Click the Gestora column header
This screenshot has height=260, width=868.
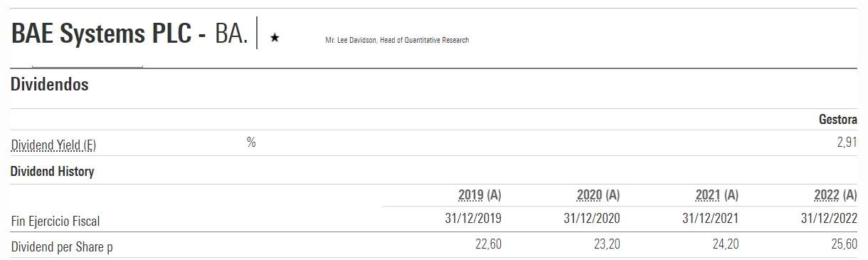coord(838,120)
